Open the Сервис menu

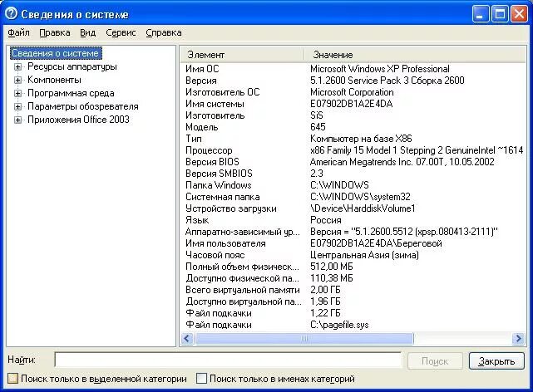click(x=121, y=33)
